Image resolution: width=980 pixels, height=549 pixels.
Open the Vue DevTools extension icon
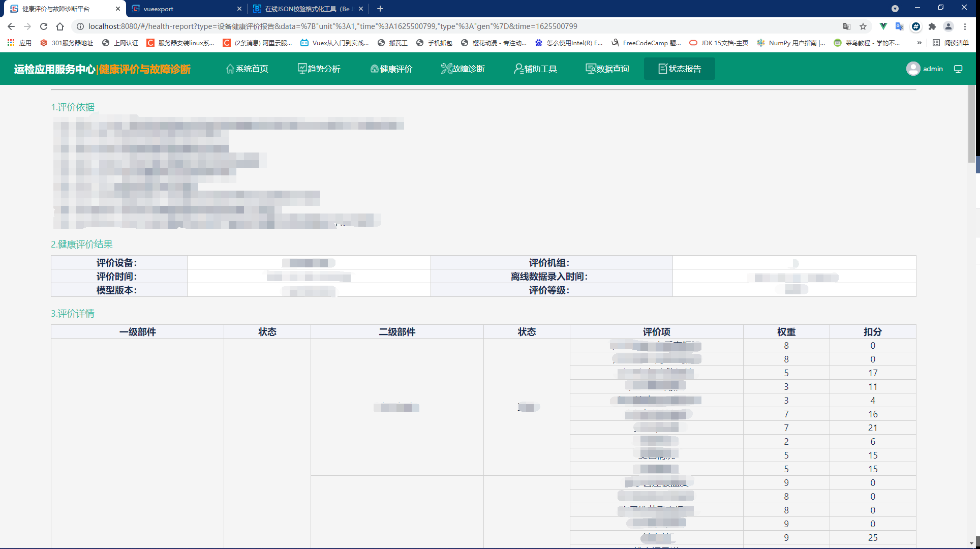pyautogui.click(x=883, y=26)
